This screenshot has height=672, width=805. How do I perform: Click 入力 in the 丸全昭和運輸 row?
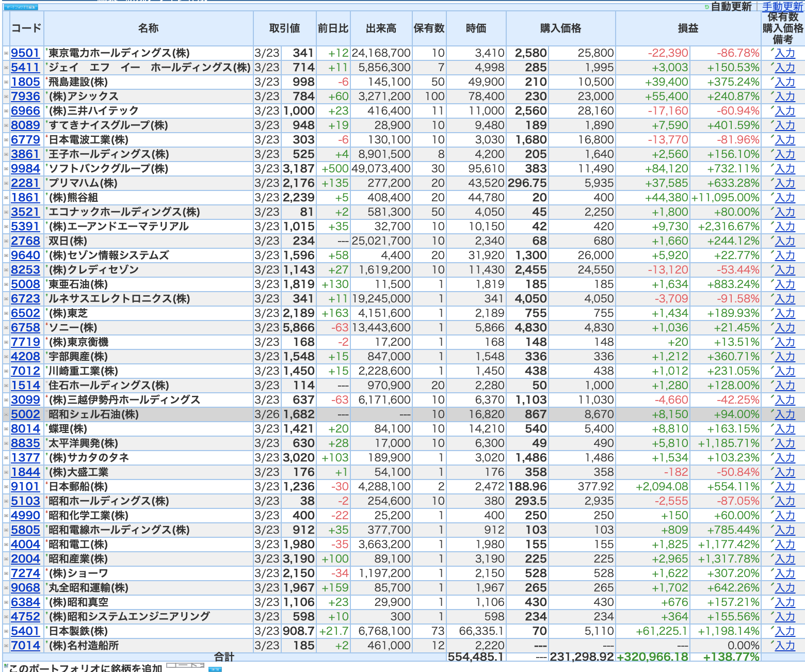click(785, 588)
